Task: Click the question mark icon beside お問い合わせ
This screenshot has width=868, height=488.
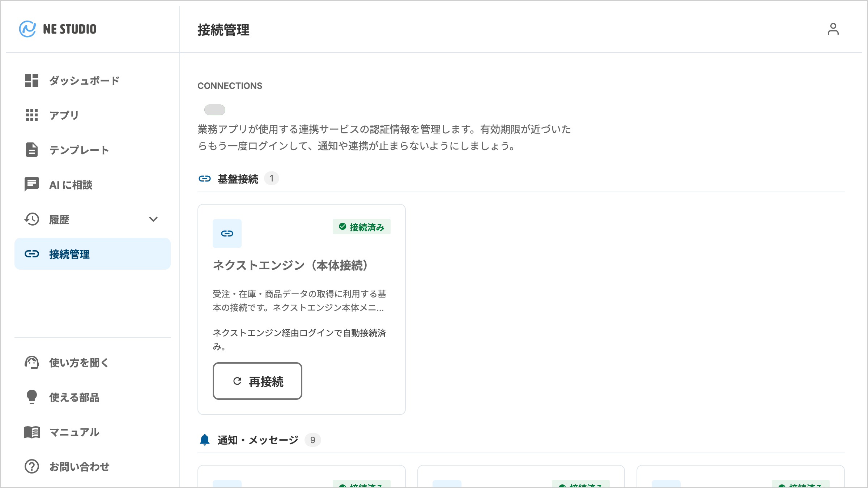Action: [32, 466]
